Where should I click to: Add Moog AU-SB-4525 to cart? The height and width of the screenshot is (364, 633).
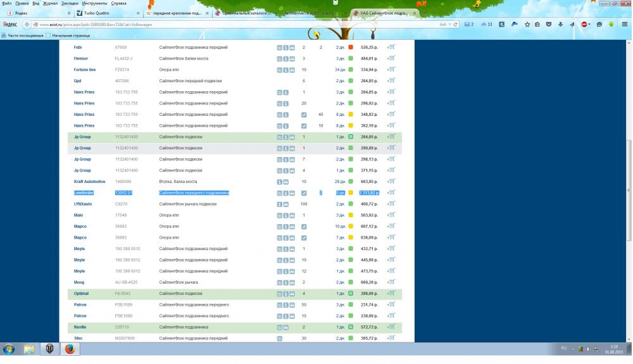(391, 282)
